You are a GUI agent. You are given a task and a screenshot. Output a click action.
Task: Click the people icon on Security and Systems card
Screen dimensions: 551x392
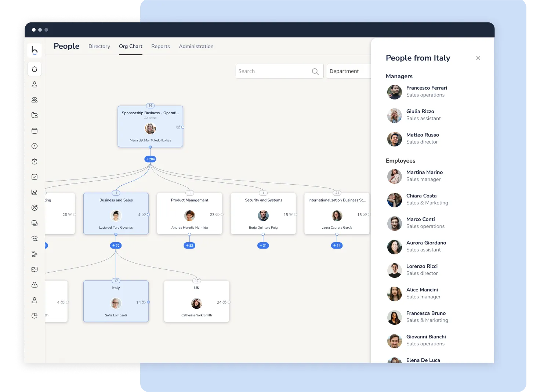point(291,215)
